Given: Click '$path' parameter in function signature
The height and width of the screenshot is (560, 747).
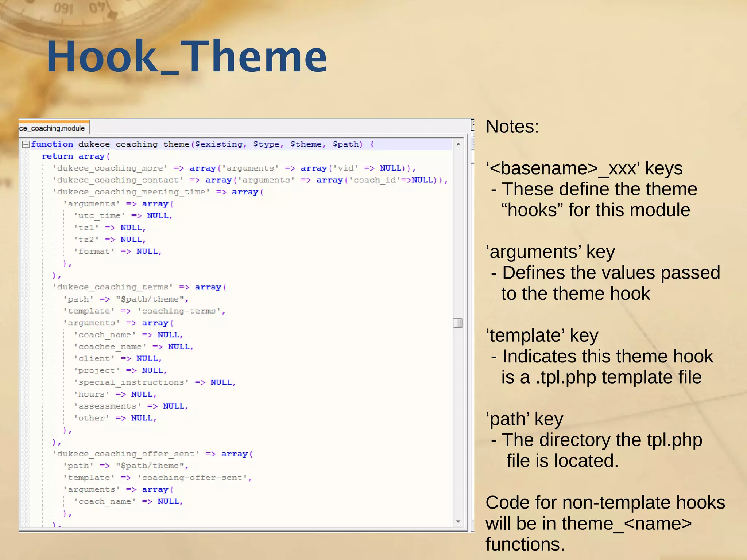Looking at the screenshot, I should (x=346, y=144).
